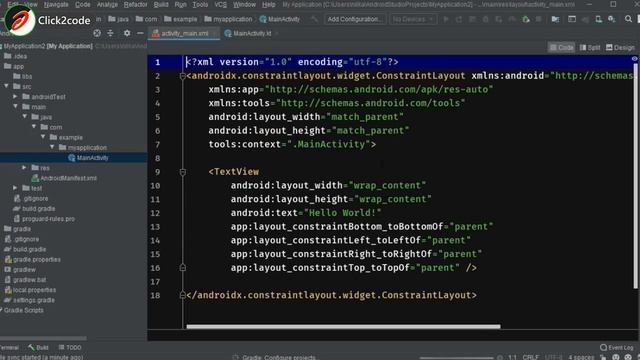
Task: Click the Debug app bug icon
Action: 485,19
